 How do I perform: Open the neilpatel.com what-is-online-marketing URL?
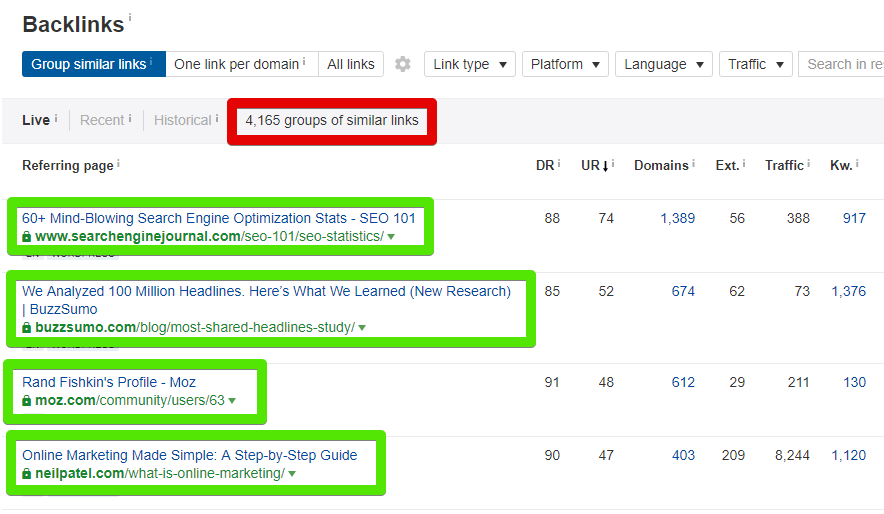pos(160,473)
